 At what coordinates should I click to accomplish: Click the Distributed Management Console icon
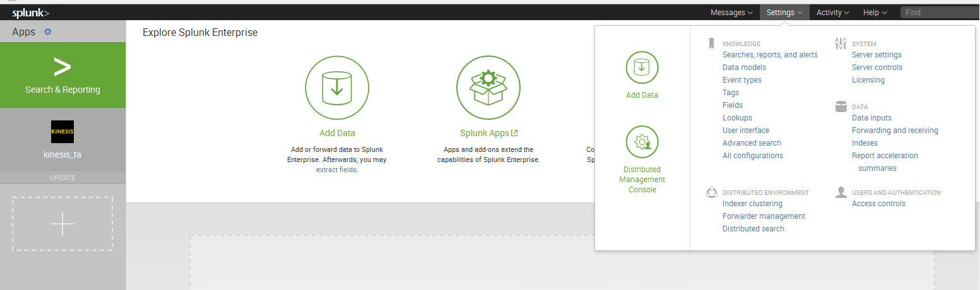(x=642, y=142)
